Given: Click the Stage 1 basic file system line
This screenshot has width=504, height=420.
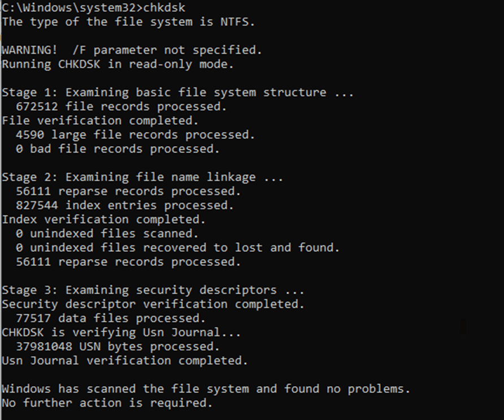Looking at the screenshot, I should [178, 93].
